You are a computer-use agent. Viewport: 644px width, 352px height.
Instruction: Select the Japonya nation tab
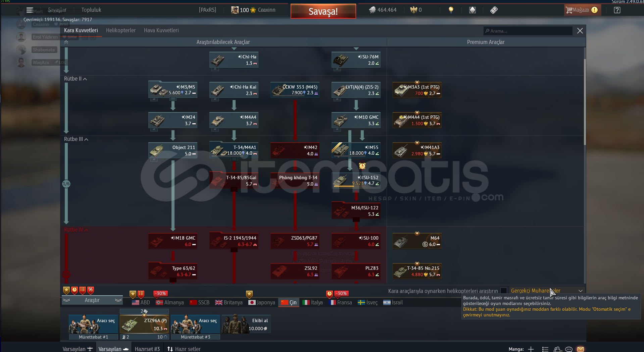(x=262, y=303)
